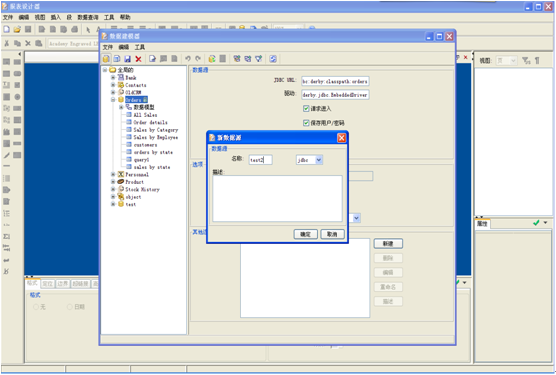Viewport: 556px width, 375px height.
Task: Open the 工具 menu in data modeler
Action: pos(140,47)
